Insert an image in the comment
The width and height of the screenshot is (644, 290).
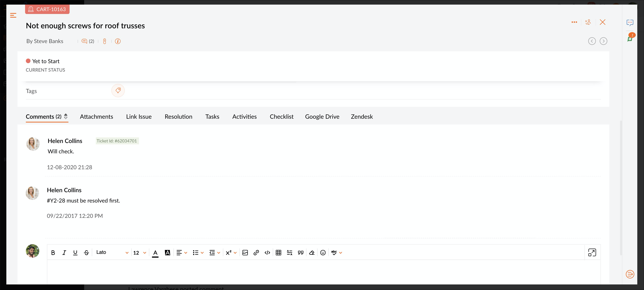coord(245,252)
